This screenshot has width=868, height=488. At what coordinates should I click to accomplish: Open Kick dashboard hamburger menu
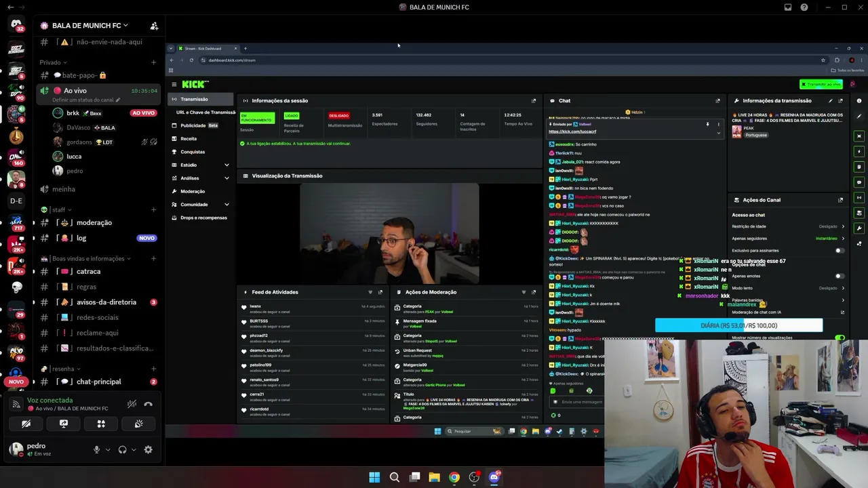click(174, 85)
